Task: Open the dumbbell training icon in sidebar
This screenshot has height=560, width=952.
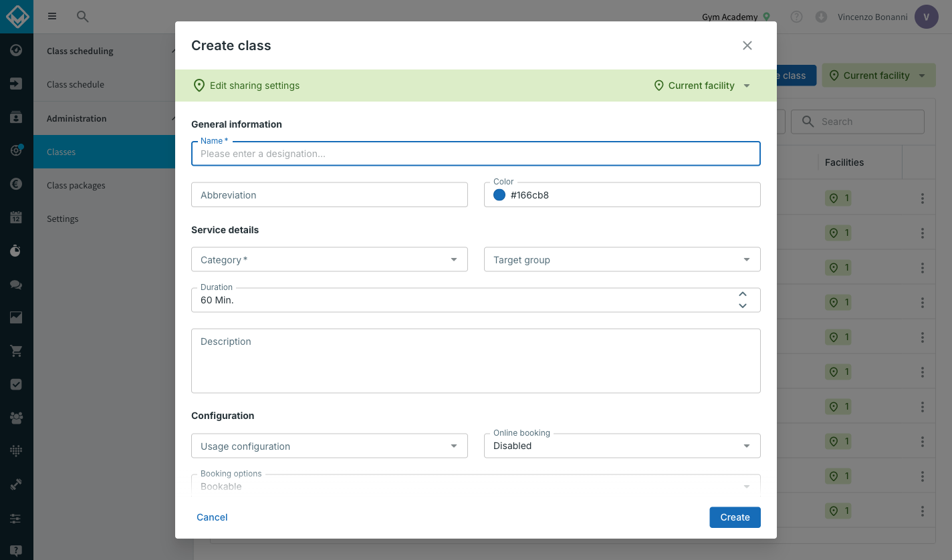Action: (16, 484)
